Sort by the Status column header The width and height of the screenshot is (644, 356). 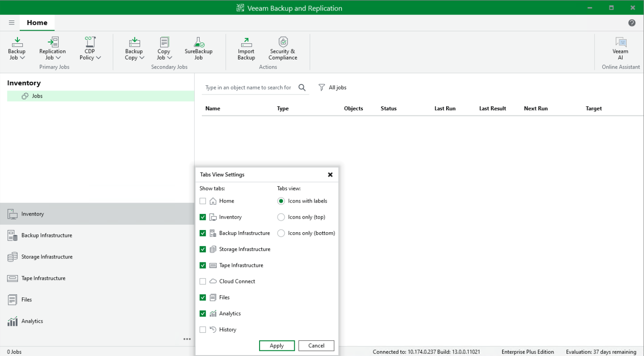(389, 108)
